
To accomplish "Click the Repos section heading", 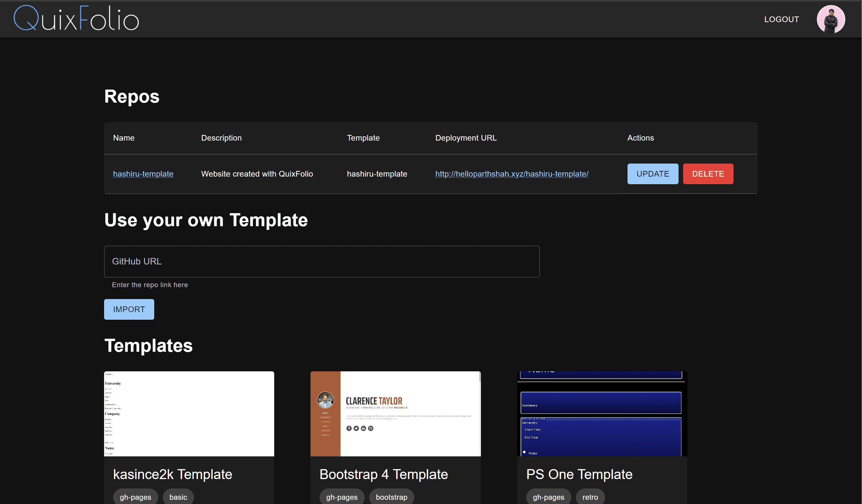I will (x=132, y=96).
